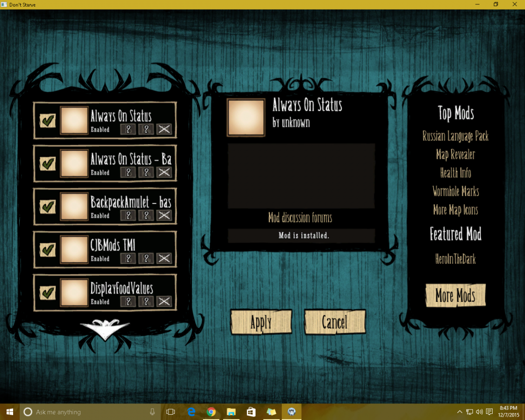
Task: Open the Windows Store taskbar icon
Action: pyautogui.click(x=251, y=412)
